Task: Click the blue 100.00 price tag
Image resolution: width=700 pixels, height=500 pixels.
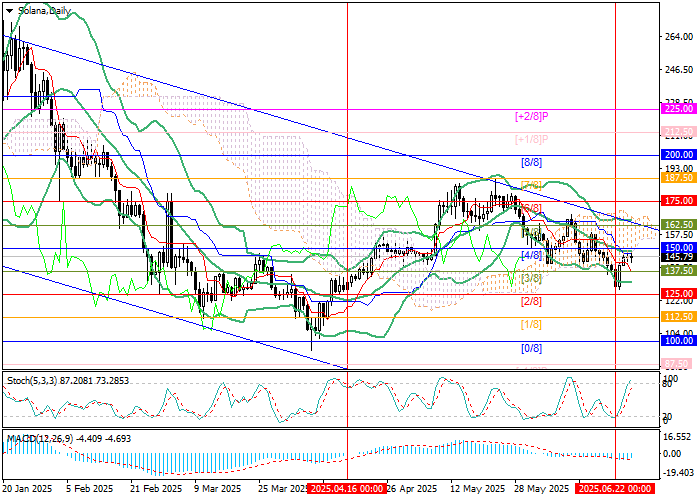Action: tap(679, 340)
